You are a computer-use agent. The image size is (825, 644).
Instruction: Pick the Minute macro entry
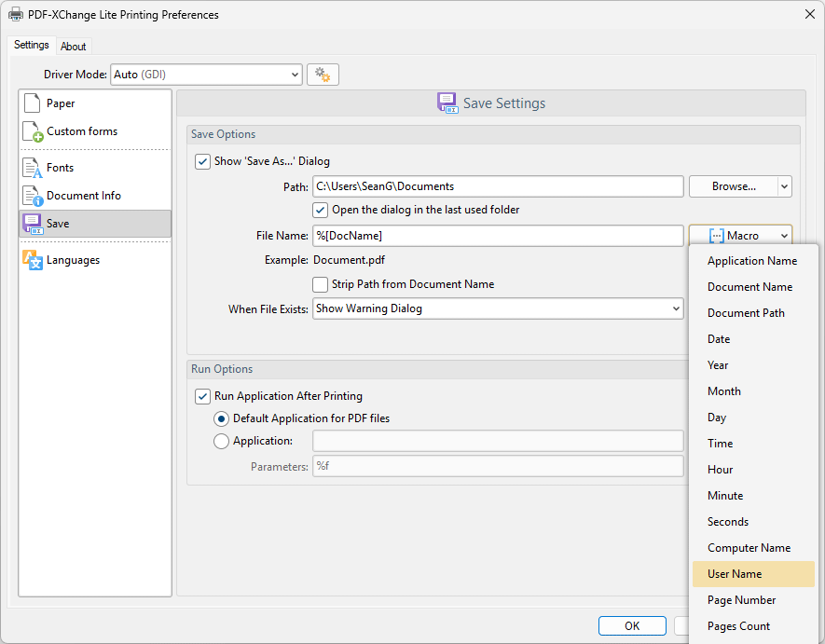[753, 496]
